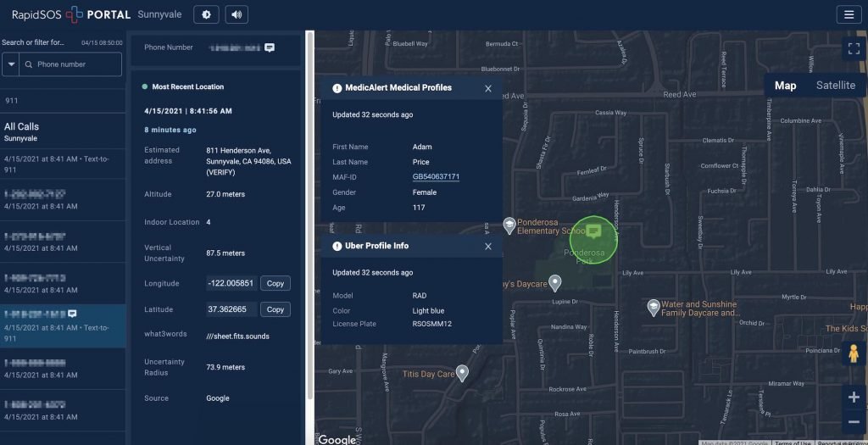The image size is (868, 445).
Task: Select the Map view tab
Action: tap(785, 86)
